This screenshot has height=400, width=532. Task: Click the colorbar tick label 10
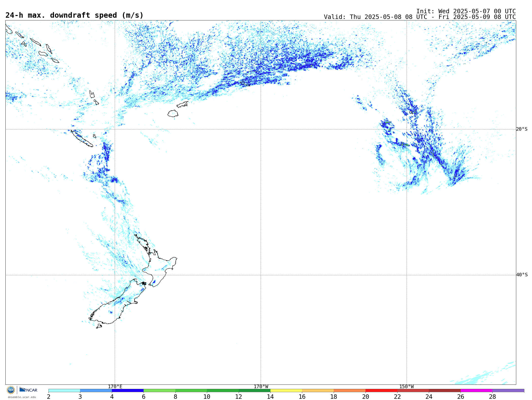point(207,397)
